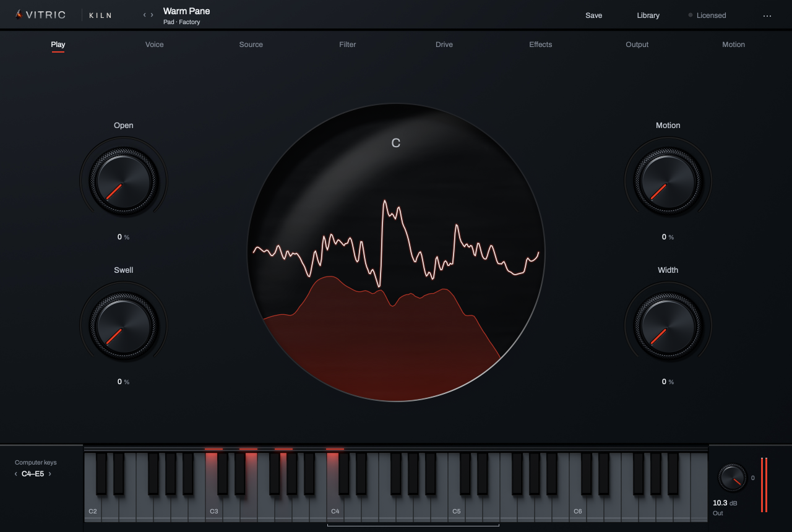Switch to the Play tab
792x532 pixels.
[x=58, y=45]
